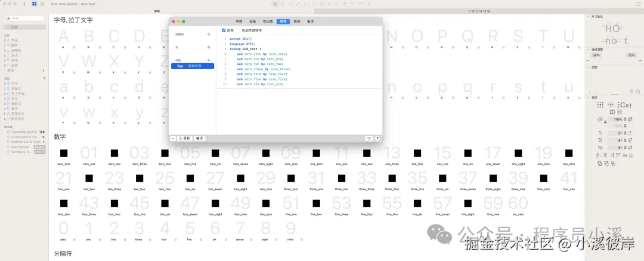
Task: Click the magnifier icon in search field
Action: 8,18
